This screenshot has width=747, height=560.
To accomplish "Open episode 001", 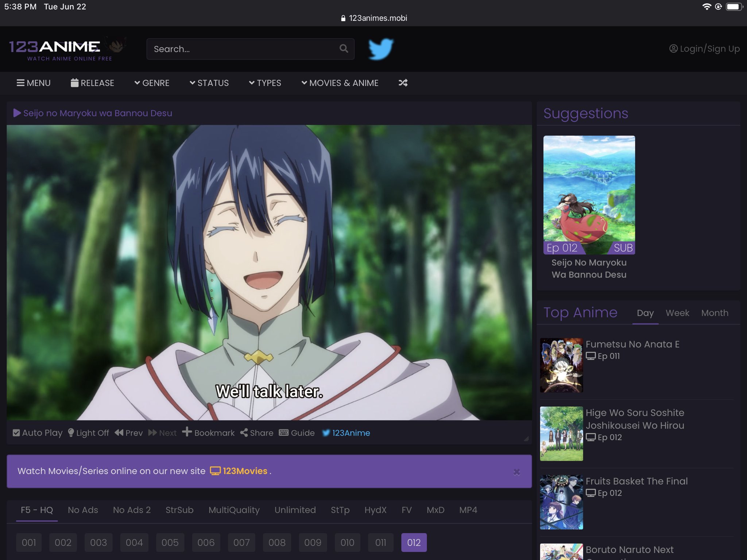I will tap(29, 542).
